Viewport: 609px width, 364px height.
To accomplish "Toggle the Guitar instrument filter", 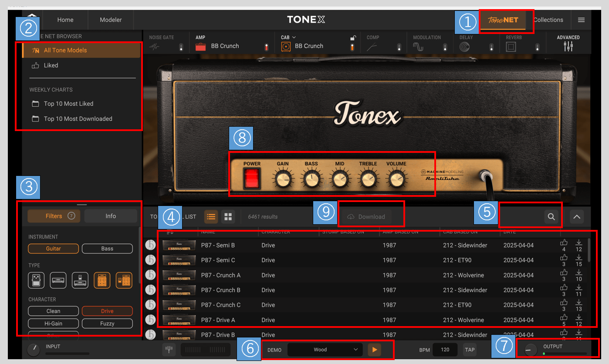I will tap(54, 249).
